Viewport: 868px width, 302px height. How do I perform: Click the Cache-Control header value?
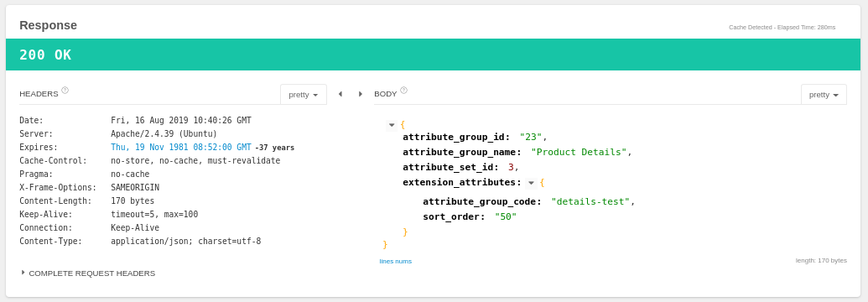tap(195, 161)
